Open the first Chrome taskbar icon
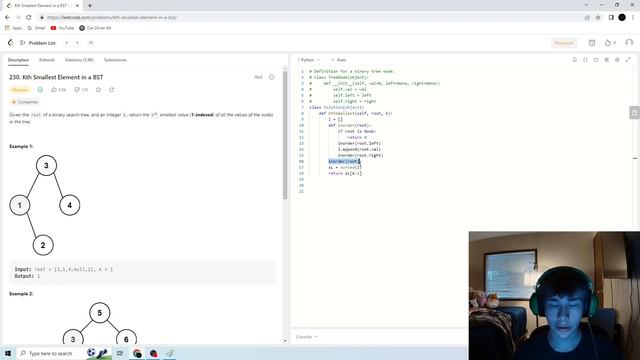Image resolution: width=640 pixels, height=360 pixels. tap(137, 353)
